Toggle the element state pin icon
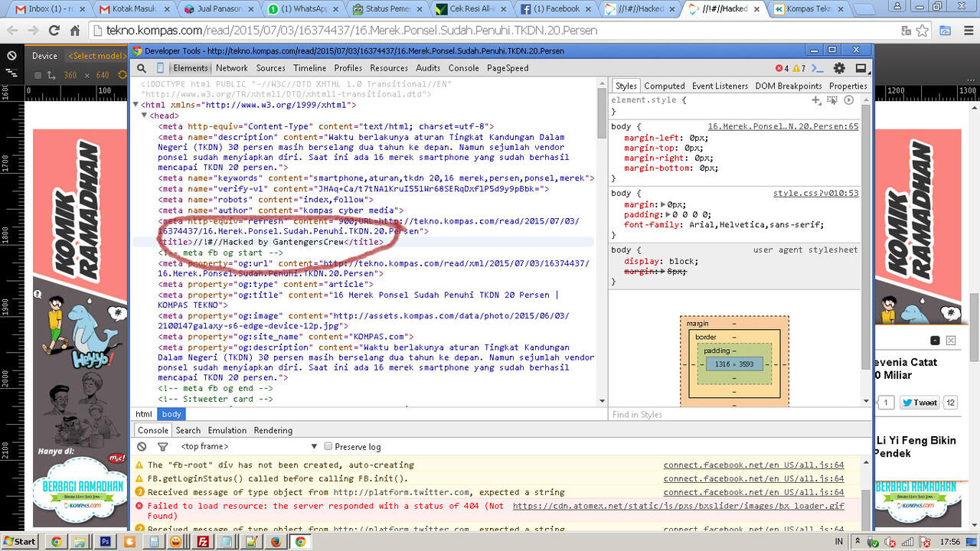 coord(832,100)
